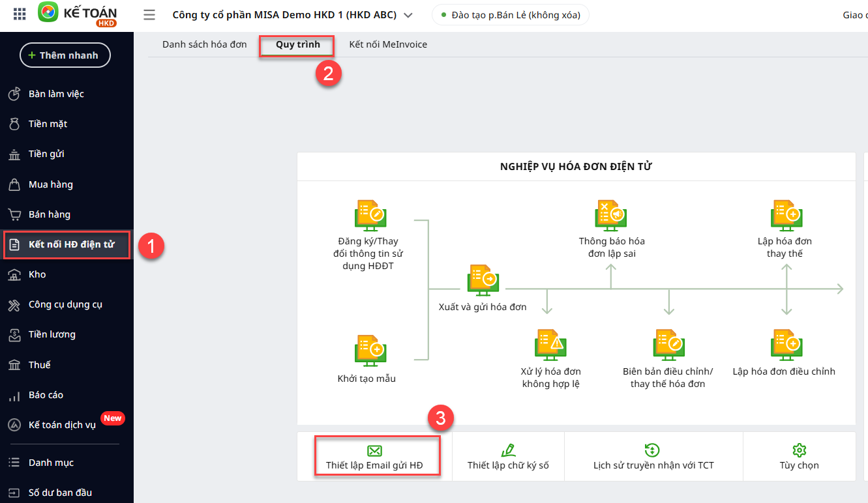Open 'Bán hàng' in the sidebar

[x=50, y=214]
